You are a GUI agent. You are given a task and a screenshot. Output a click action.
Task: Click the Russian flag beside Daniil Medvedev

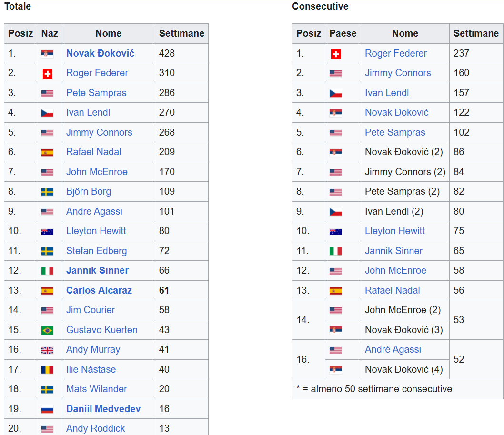(47, 409)
